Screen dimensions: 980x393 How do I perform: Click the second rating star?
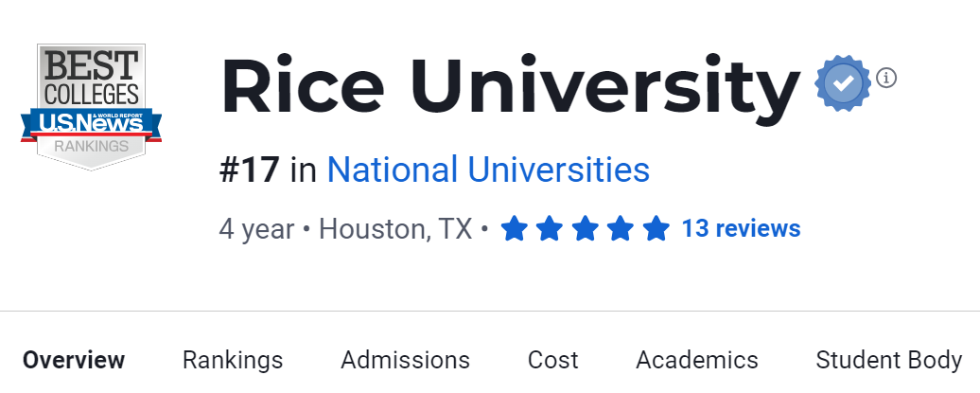pos(550,229)
